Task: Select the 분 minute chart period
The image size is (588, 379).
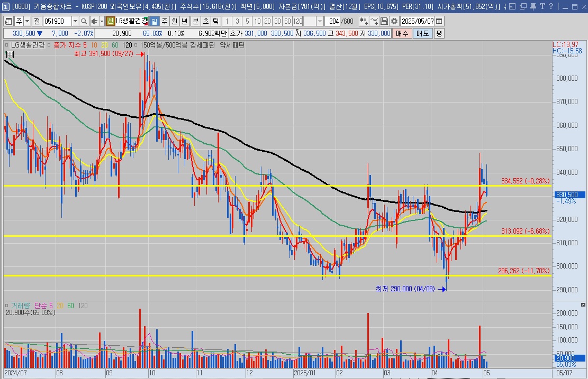Action: pos(196,21)
